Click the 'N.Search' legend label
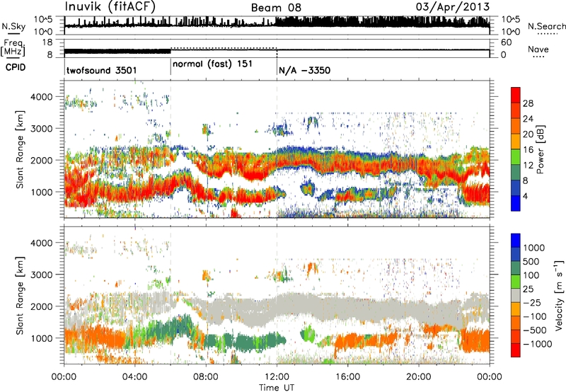The width and height of the screenshot is (566, 392). (x=547, y=26)
